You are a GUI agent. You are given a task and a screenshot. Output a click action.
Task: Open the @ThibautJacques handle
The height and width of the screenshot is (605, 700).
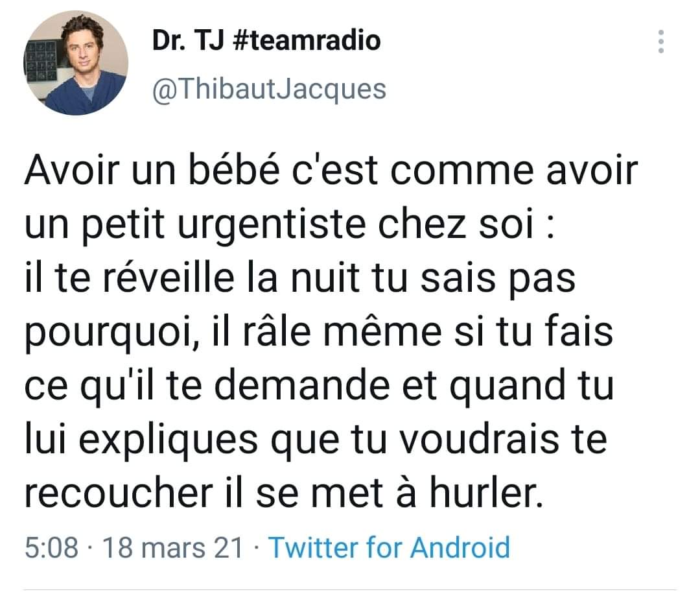point(269,89)
